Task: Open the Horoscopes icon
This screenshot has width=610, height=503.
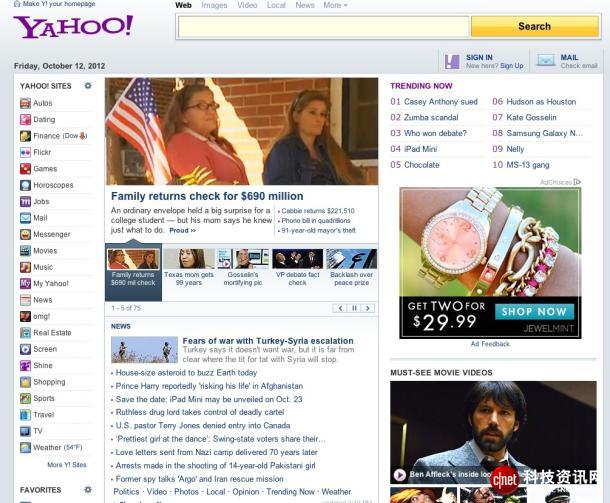Action: click(25, 185)
